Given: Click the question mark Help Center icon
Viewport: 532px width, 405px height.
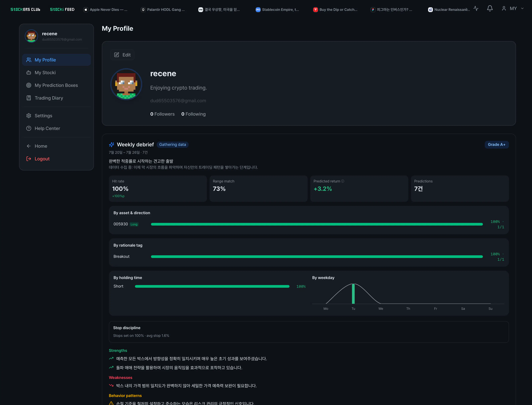Looking at the screenshot, I should 29,128.
